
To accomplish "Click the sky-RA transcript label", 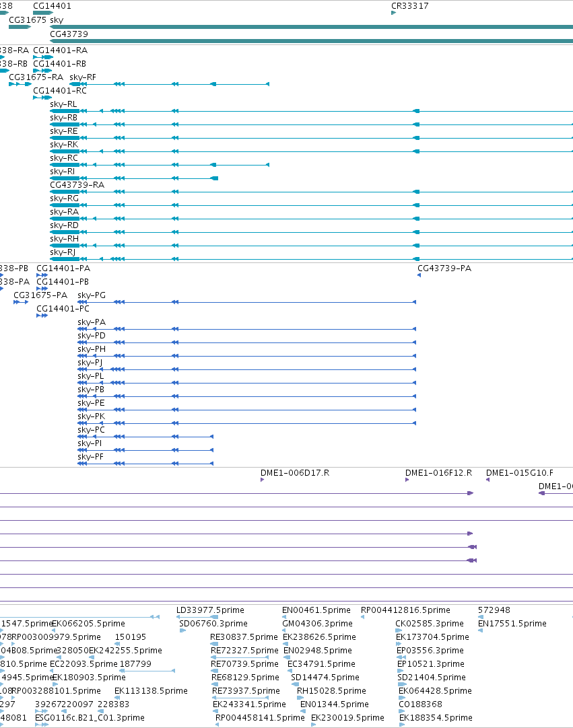I will (x=64, y=212).
